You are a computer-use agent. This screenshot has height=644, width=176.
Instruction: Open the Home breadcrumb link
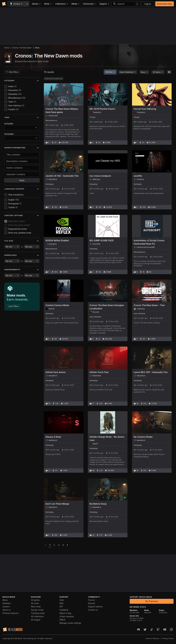click(x=7, y=48)
